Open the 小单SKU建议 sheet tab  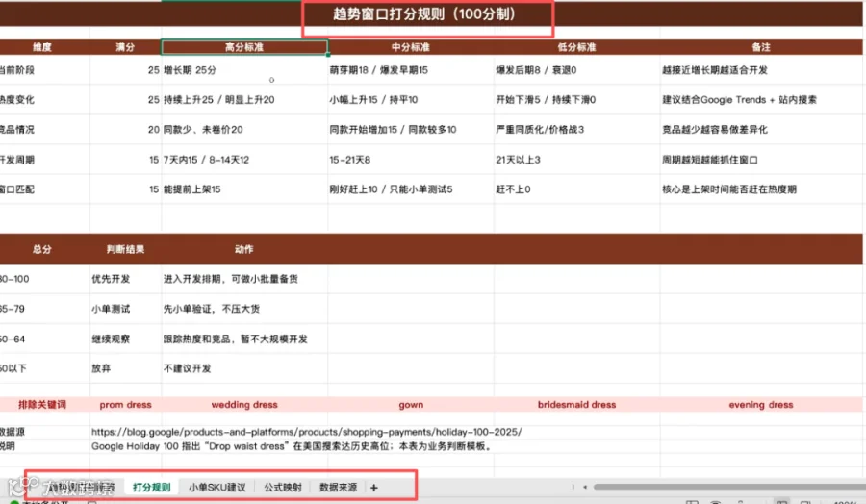pos(217,488)
